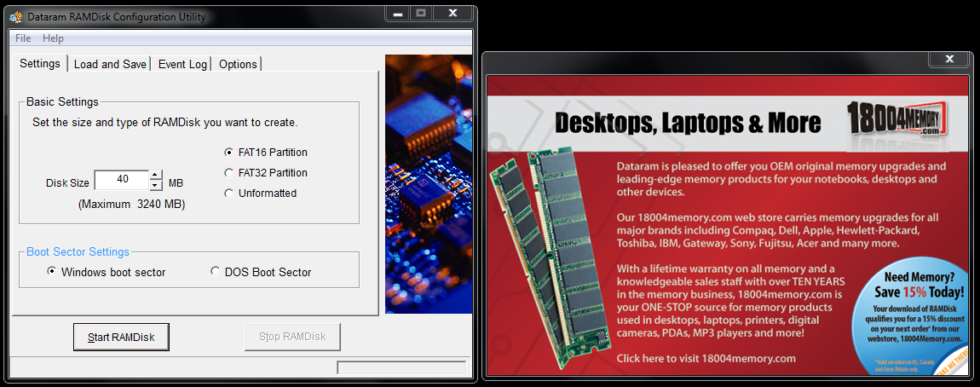This screenshot has height=387, width=980.
Task: Click the Start RAMDisk button
Action: [x=121, y=337]
